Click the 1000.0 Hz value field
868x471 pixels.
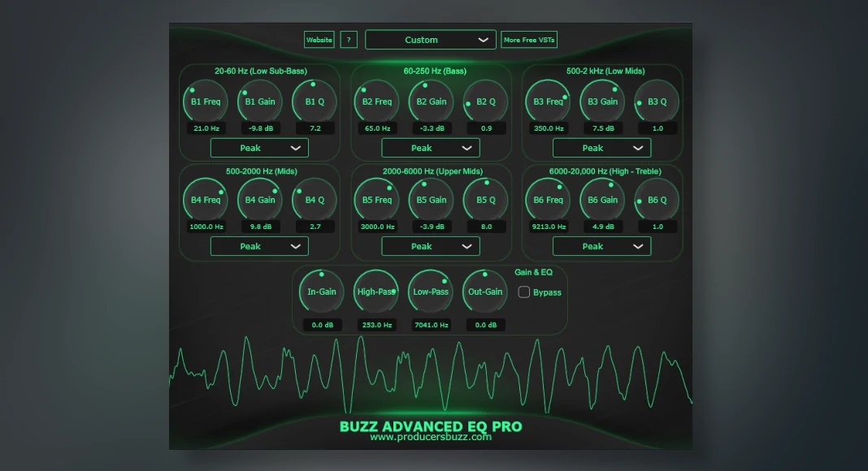click(x=206, y=227)
